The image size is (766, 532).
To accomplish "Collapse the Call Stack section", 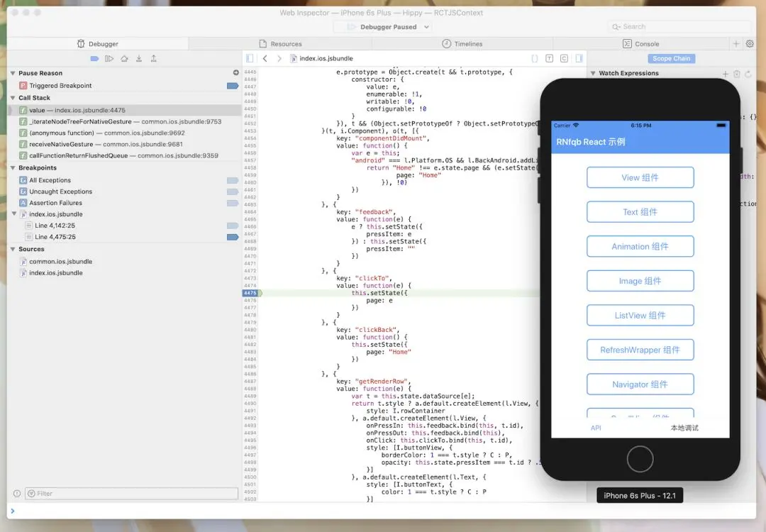I will 13,98.
